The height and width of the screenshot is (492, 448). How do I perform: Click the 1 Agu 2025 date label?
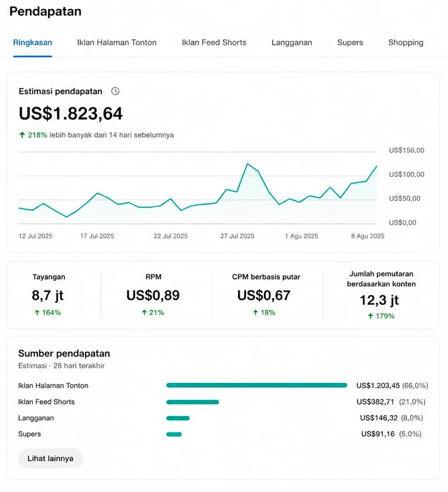pyautogui.click(x=301, y=236)
